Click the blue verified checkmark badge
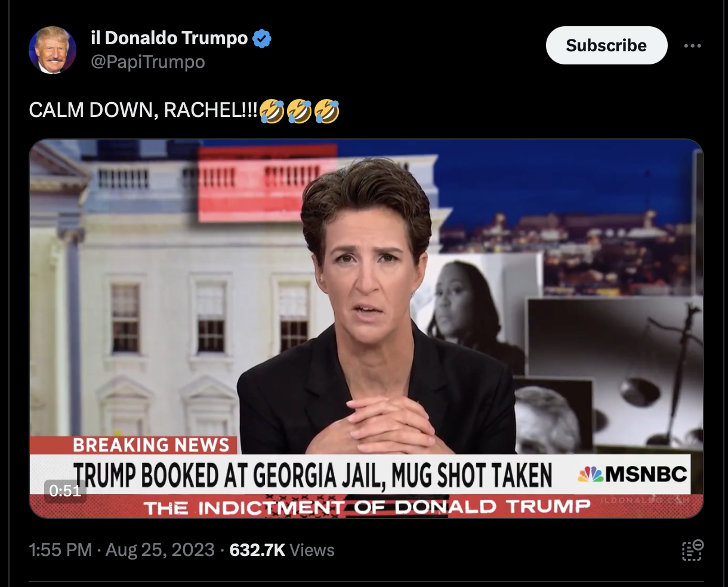Viewport: 728px width, 587px height. (x=262, y=39)
